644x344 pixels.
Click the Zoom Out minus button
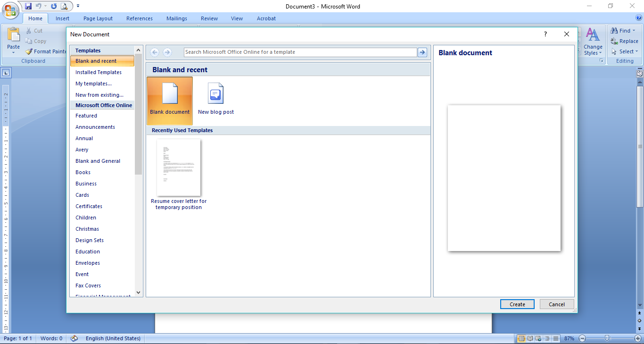582,338
